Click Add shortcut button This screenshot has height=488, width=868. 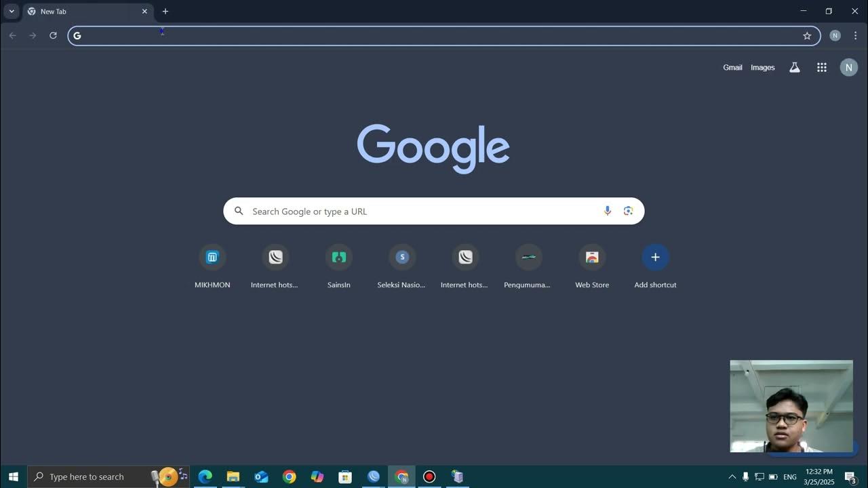pyautogui.click(x=655, y=267)
